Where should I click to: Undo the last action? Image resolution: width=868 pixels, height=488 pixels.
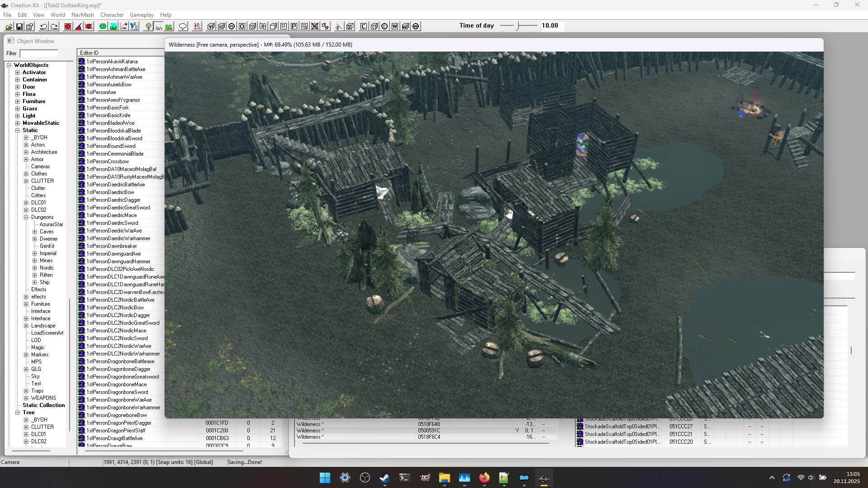coord(44,27)
